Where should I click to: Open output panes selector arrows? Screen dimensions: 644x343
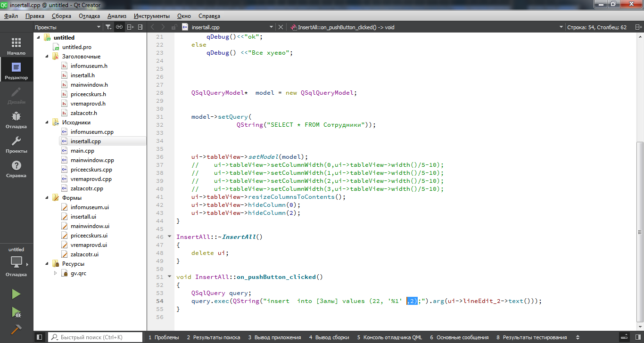tap(578, 337)
